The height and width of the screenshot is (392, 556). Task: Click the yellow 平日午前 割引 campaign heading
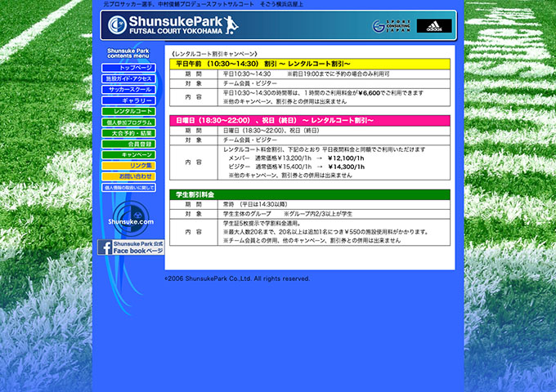coord(310,64)
